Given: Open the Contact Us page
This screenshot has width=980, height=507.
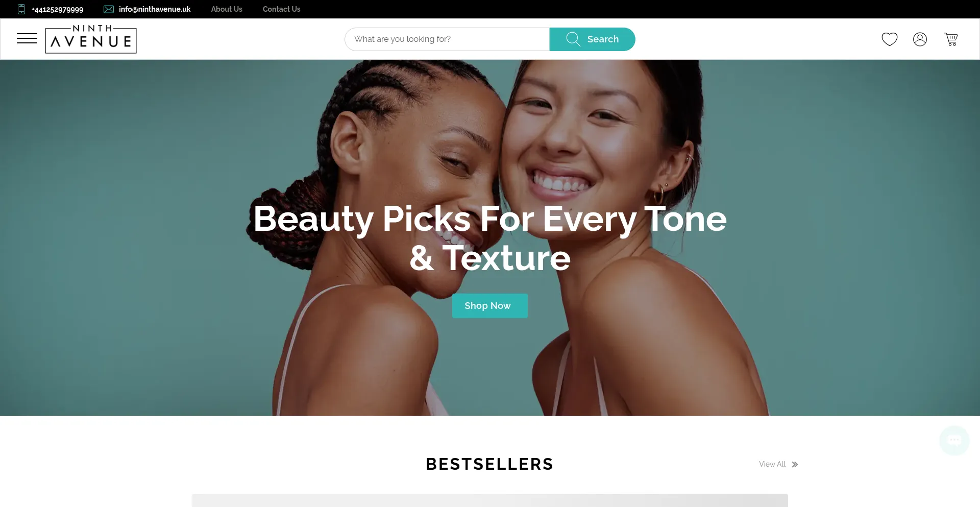Looking at the screenshot, I should pyautogui.click(x=282, y=9).
